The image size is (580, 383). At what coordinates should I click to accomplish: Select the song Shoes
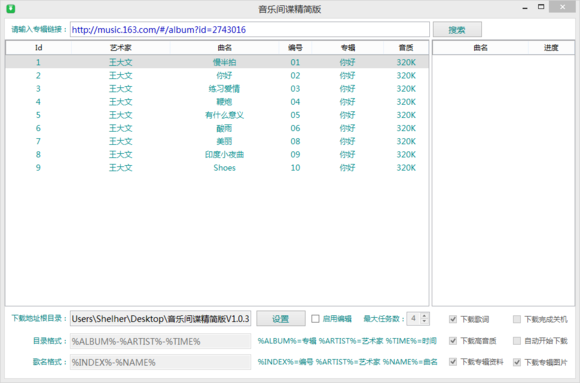pos(224,168)
